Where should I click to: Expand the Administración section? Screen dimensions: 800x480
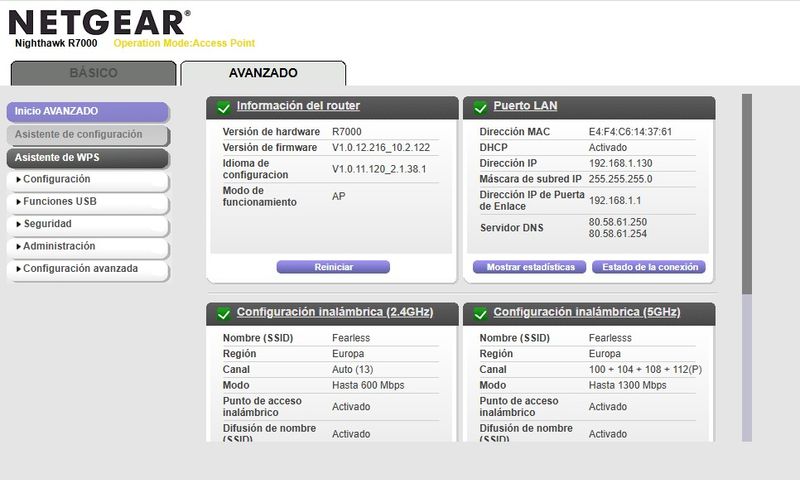(x=87, y=247)
